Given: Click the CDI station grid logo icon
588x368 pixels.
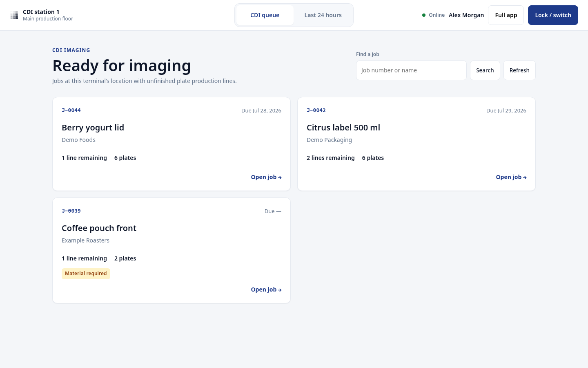Looking at the screenshot, I should [x=14, y=15].
